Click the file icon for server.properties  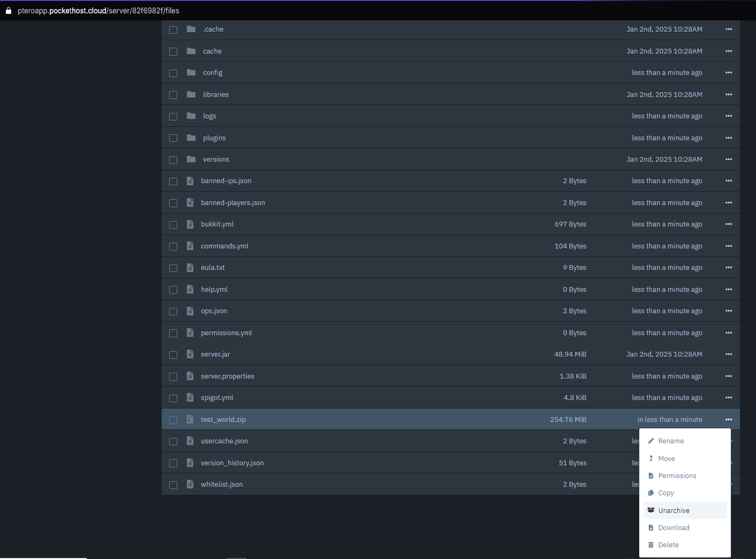pyautogui.click(x=190, y=376)
